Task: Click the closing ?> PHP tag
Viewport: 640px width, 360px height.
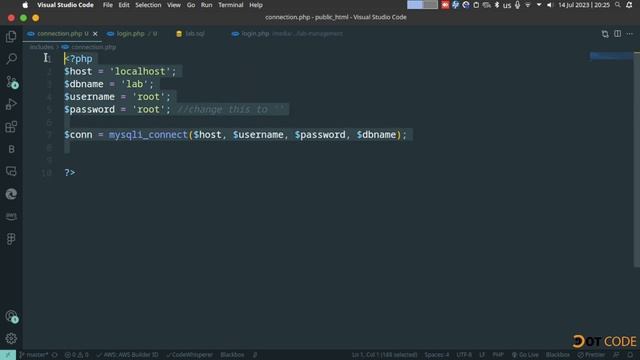Action: coord(69,173)
